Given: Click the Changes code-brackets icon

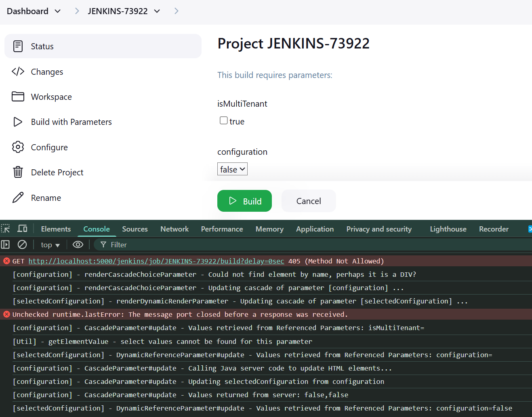Looking at the screenshot, I should (18, 72).
